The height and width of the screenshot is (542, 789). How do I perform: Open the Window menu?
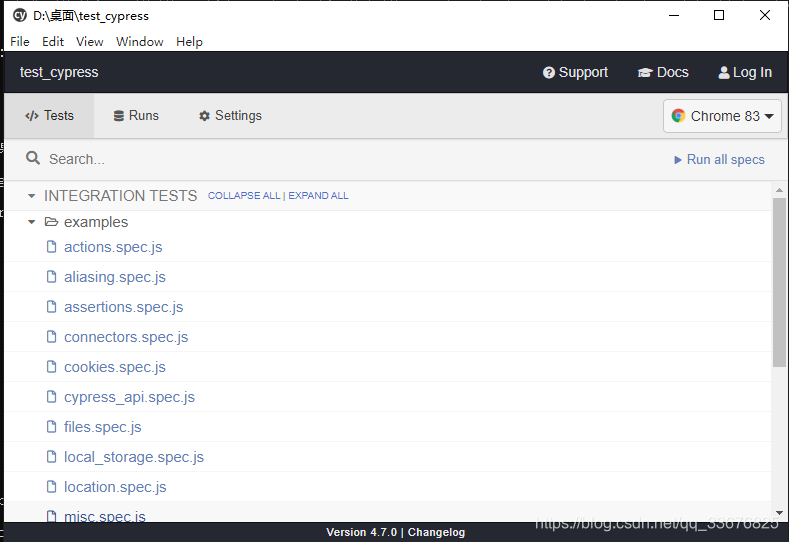[139, 42]
